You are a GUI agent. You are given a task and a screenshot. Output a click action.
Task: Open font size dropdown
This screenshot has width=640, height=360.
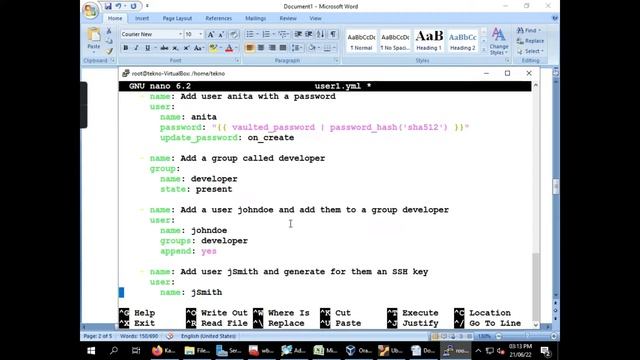tap(200, 34)
